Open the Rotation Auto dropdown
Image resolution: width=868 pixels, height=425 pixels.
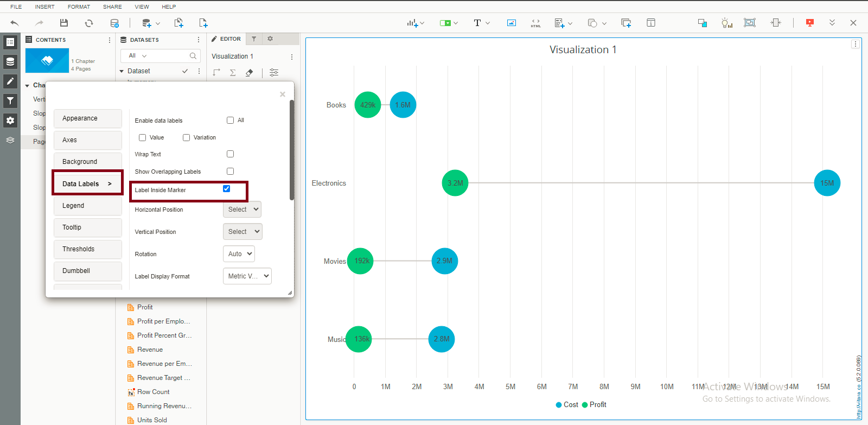[x=239, y=254]
